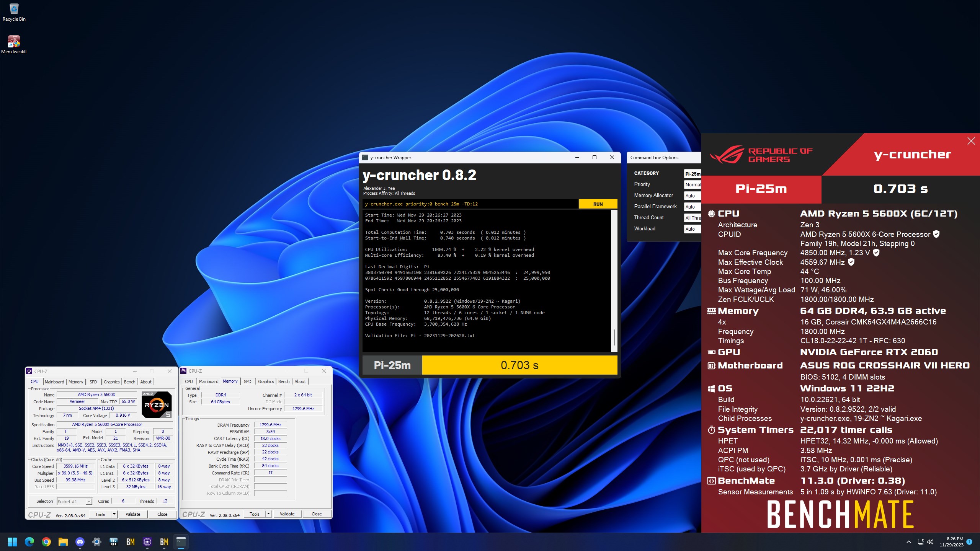Open Graphics tab in CPU-Z memory window

pyautogui.click(x=266, y=381)
